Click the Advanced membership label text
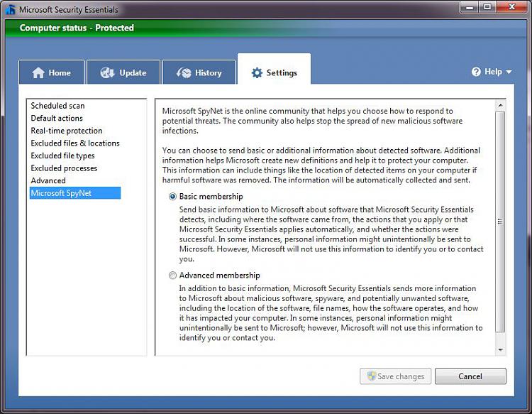532x414 pixels. (219, 276)
